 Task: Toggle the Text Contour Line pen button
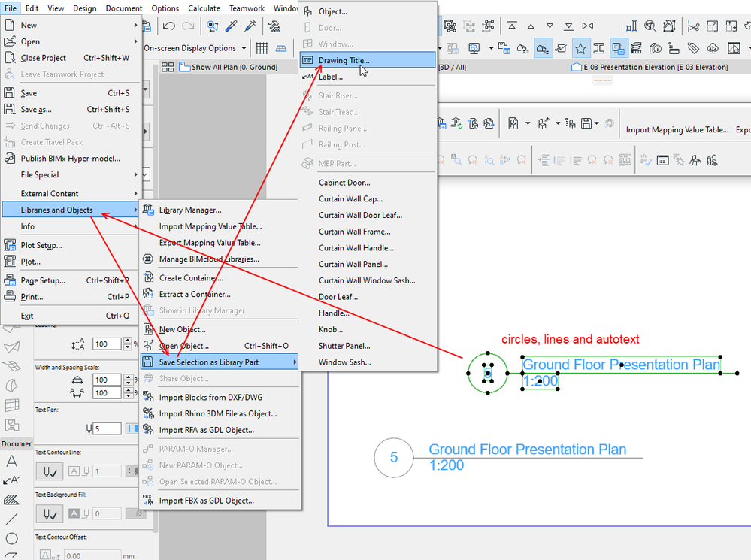tap(50, 471)
